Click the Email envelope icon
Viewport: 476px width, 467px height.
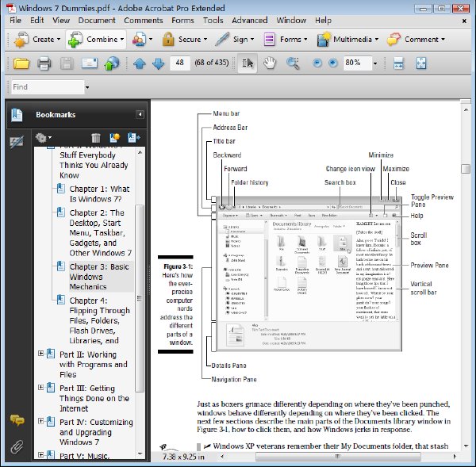(89, 63)
